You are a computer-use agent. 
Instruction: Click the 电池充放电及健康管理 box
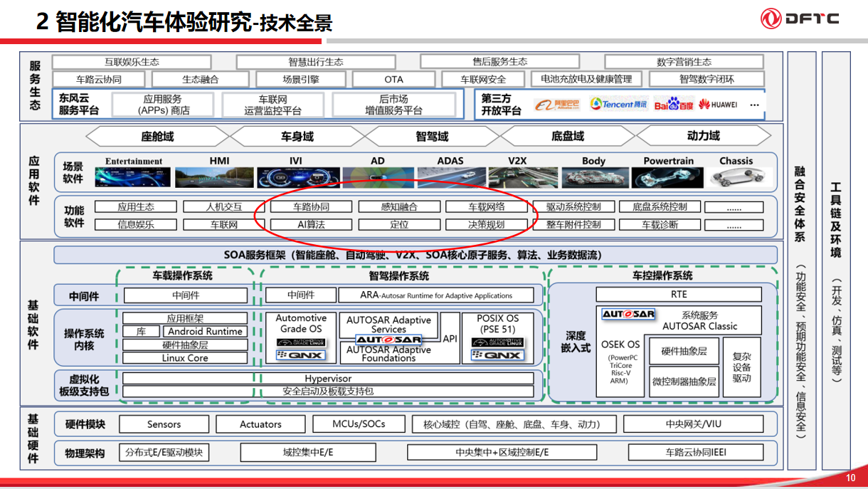[586, 80]
